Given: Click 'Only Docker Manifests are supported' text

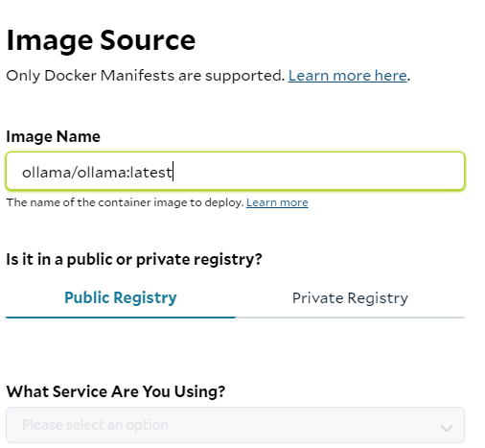Looking at the screenshot, I should [145, 76].
